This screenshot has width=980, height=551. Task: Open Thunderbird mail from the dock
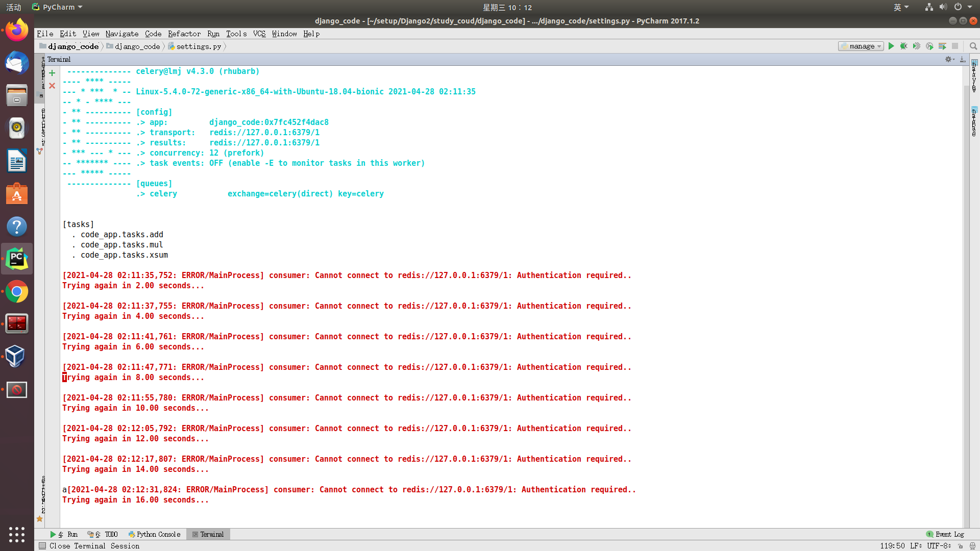(x=17, y=63)
